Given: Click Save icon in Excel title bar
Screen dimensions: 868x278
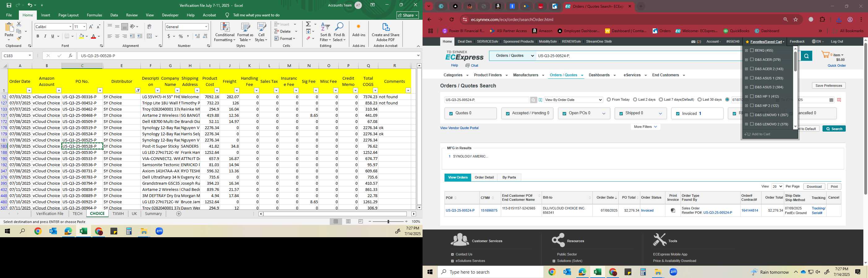Looking at the screenshot, I should click(9, 5).
